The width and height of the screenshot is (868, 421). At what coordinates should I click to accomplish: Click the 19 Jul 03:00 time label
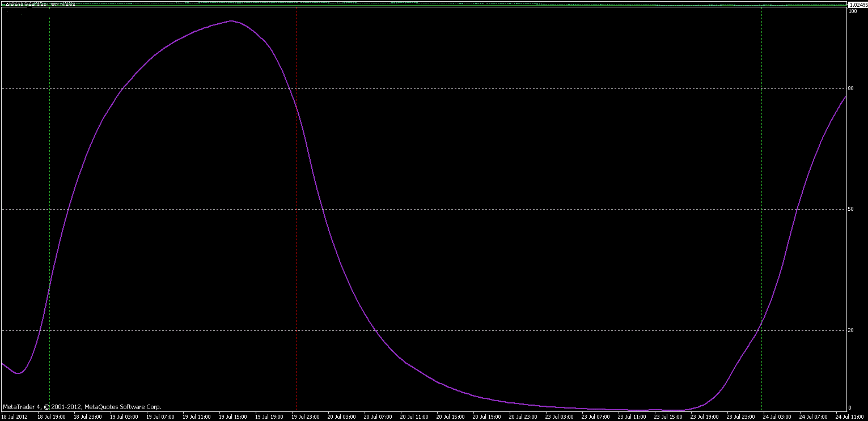[124, 417]
